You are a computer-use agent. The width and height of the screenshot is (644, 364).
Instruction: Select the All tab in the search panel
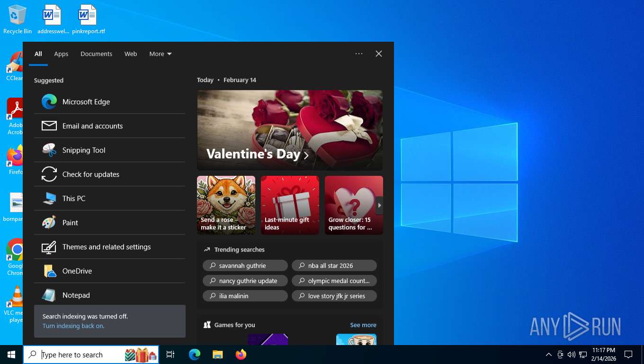tap(38, 54)
